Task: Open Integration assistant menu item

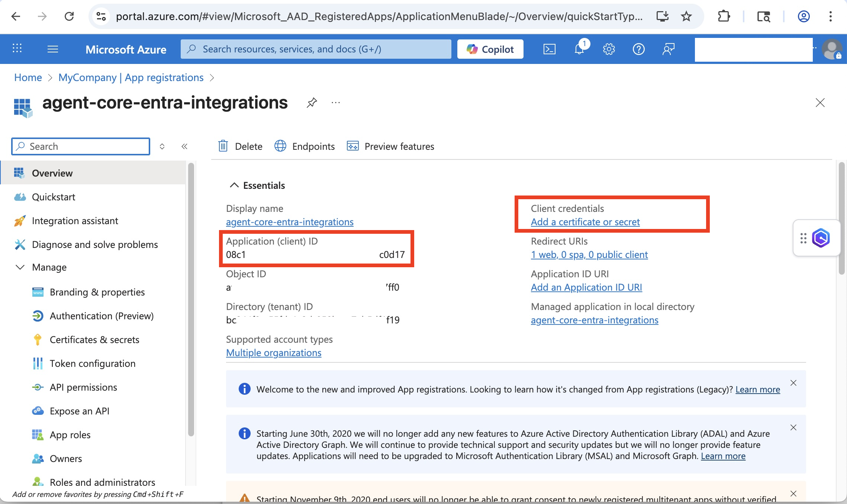Action: tap(93, 221)
